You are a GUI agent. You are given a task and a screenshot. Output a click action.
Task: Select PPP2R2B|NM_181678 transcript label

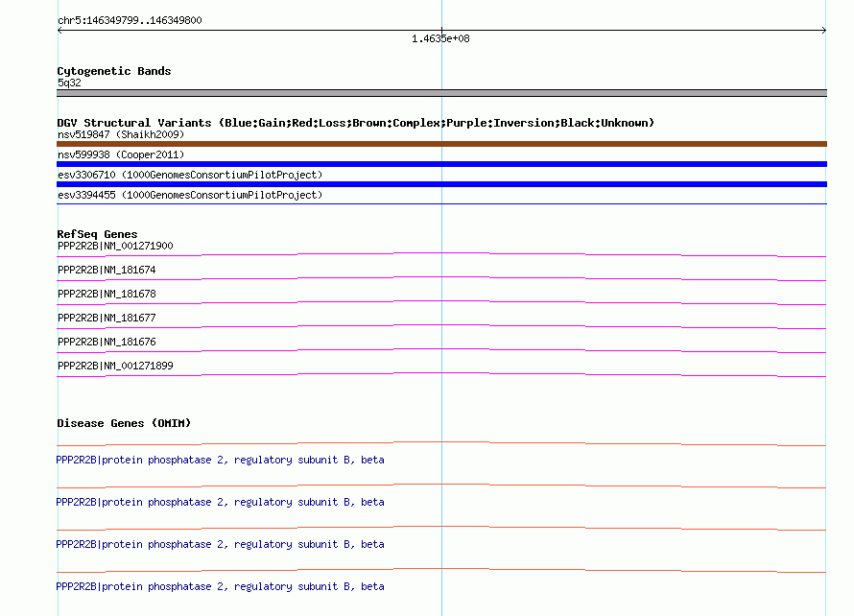pyautogui.click(x=107, y=294)
